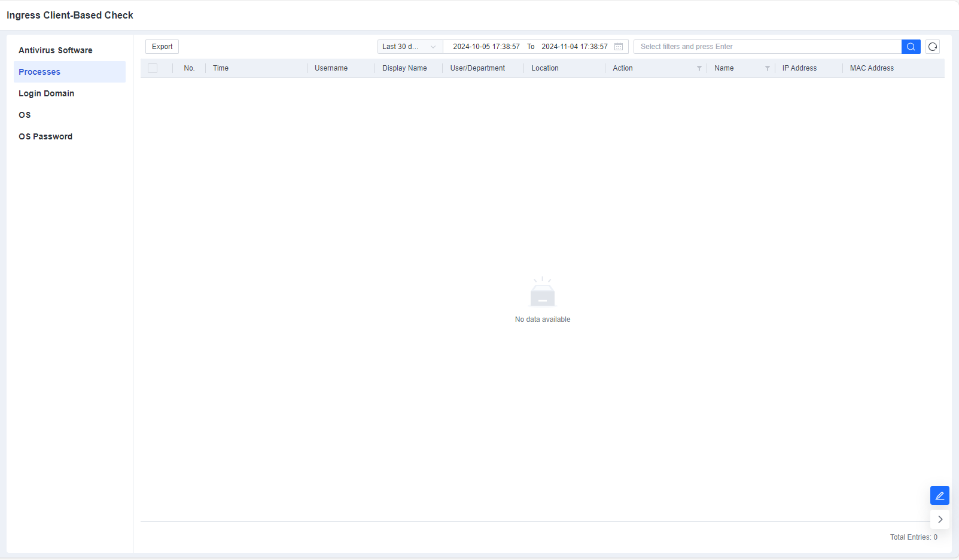
Task: Click the blue pencil edit icon
Action: pyautogui.click(x=940, y=495)
